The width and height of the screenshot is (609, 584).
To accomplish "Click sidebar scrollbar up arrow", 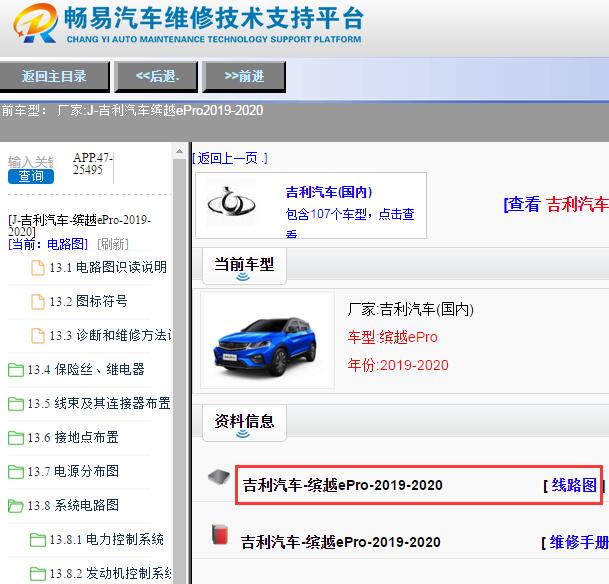I will tap(179, 151).
